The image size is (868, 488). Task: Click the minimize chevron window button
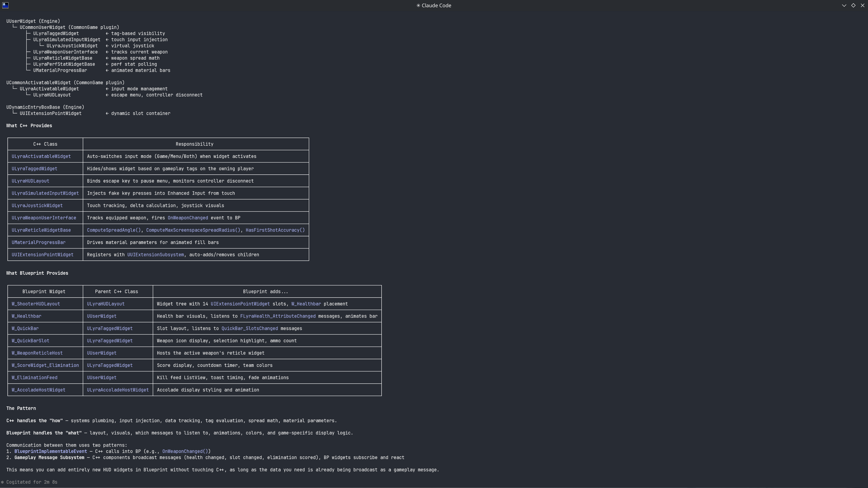click(x=844, y=5)
